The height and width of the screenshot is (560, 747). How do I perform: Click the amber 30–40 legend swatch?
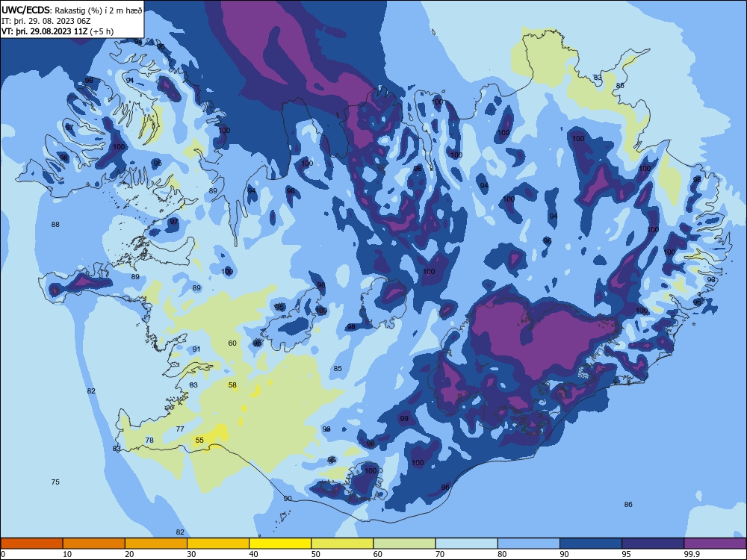click(218, 544)
